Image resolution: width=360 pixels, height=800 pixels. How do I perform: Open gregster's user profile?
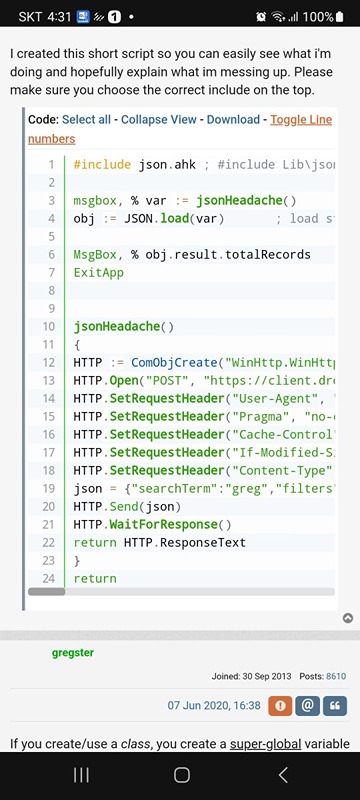click(x=72, y=653)
